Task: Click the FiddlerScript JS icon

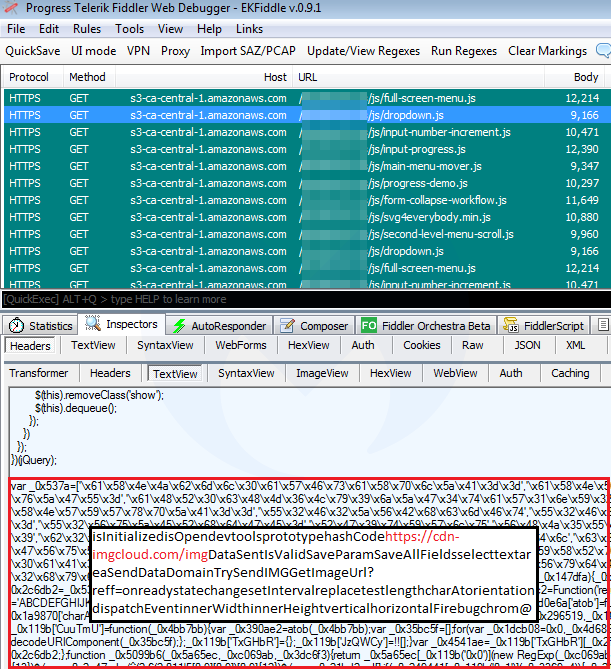Action: coord(512,326)
